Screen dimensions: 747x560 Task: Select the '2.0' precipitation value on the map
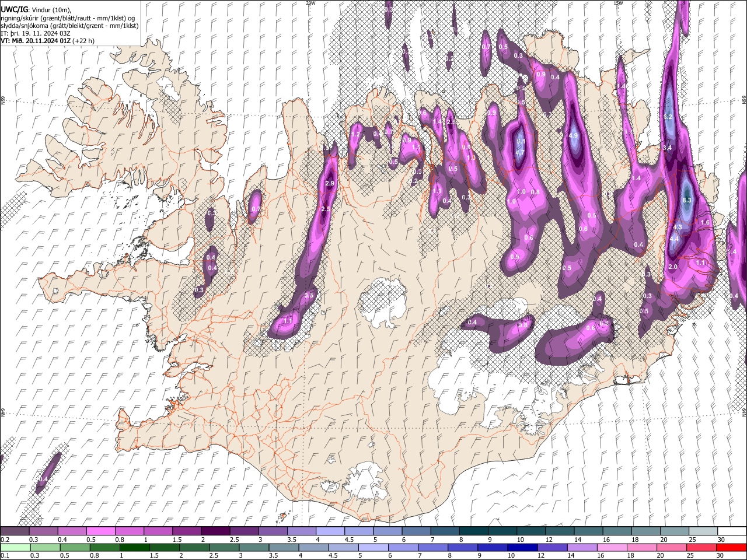(673, 267)
